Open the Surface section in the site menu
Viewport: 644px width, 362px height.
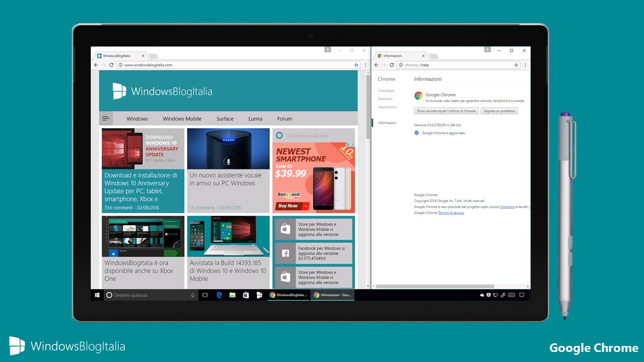click(225, 119)
